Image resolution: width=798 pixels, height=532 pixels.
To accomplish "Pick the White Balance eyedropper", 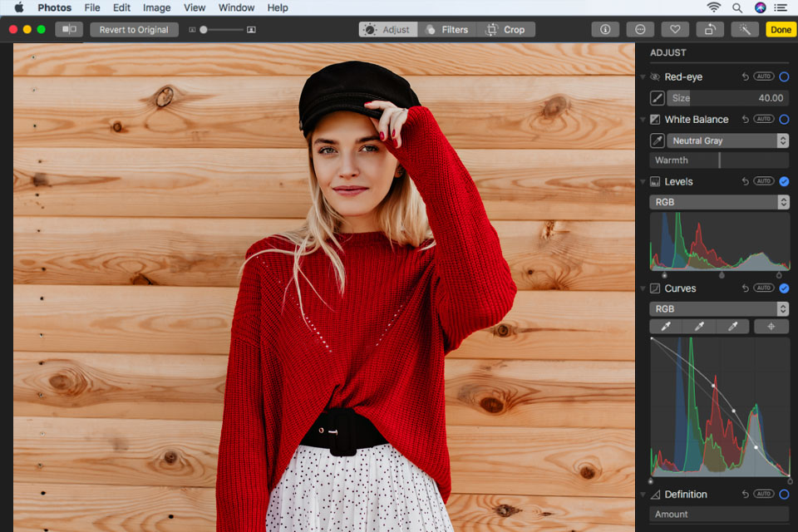I will (657, 140).
